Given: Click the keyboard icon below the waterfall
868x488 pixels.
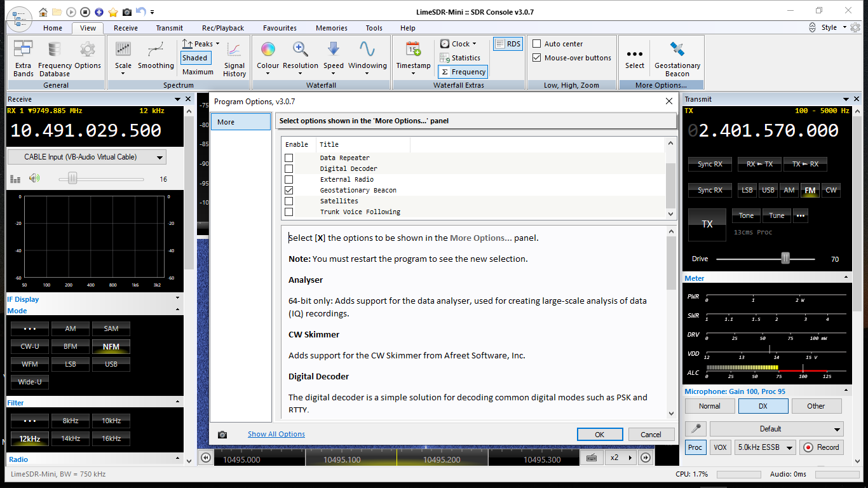Looking at the screenshot, I should 592,457.
